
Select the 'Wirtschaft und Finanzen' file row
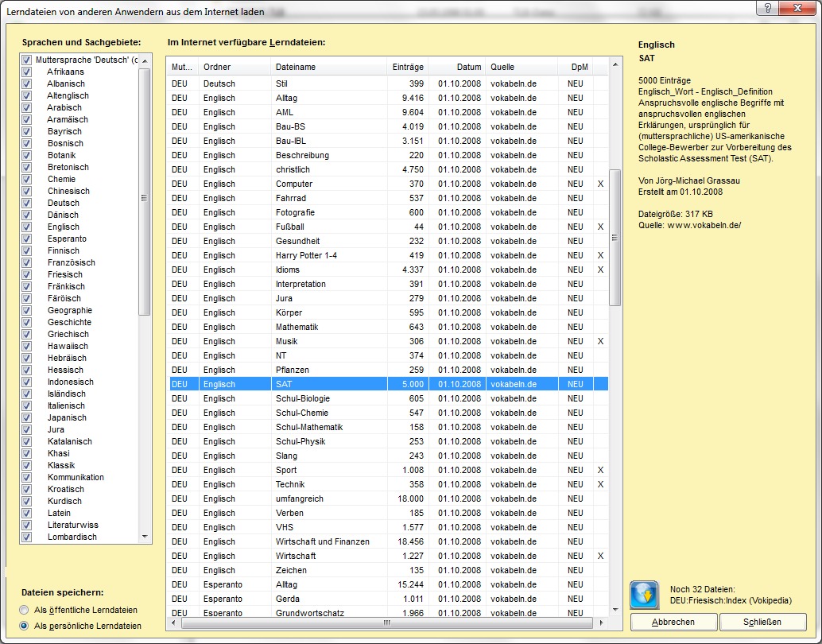388,541
